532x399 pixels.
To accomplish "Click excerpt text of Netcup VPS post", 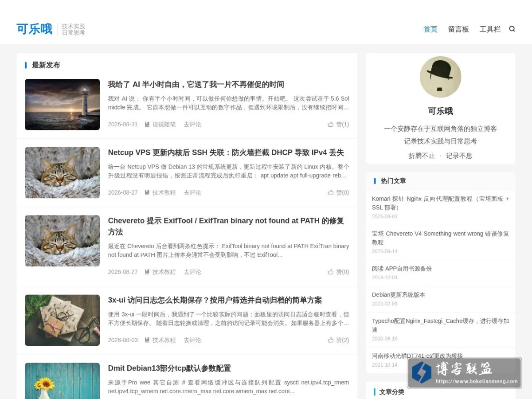I will pos(228,171).
